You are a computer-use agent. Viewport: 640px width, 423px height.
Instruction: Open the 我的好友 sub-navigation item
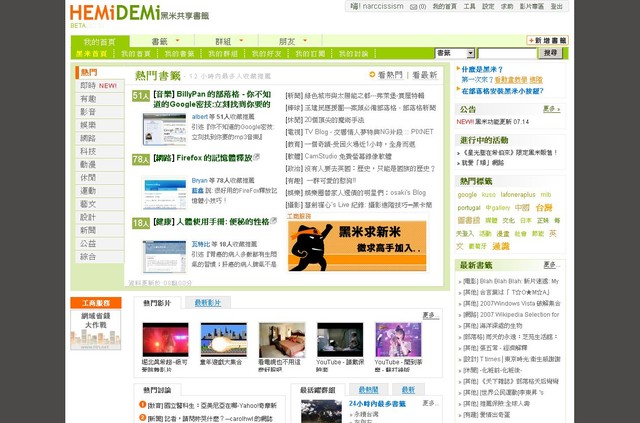tap(267, 54)
